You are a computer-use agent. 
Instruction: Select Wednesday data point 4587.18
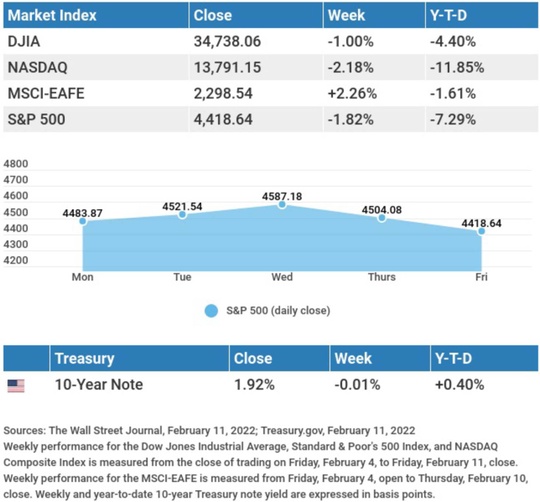coord(282,205)
